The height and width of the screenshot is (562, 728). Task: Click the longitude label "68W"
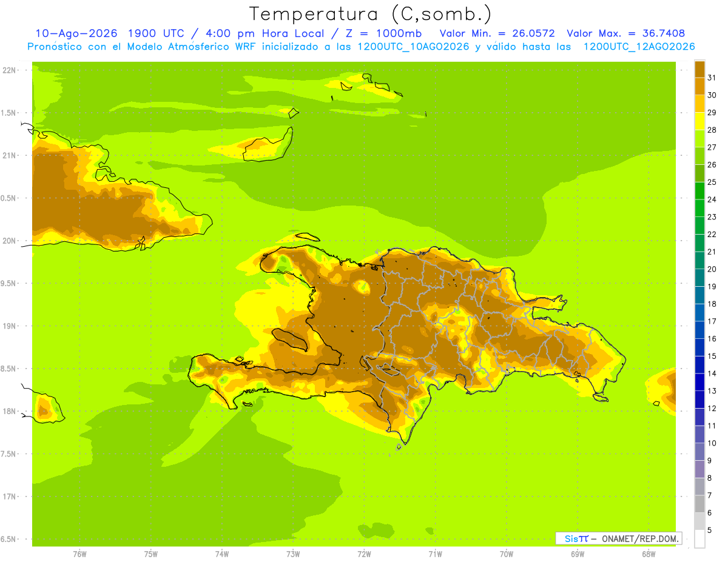tap(649, 554)
